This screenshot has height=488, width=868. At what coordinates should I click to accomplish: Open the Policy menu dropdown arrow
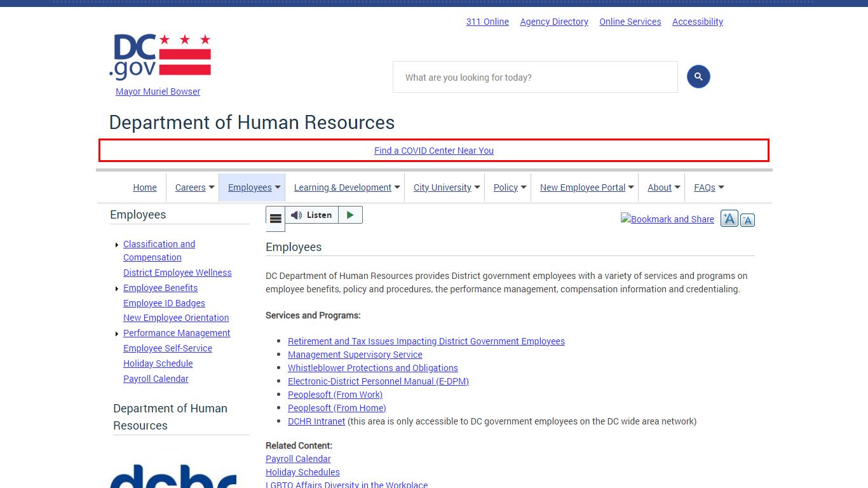[x=524, y=187]
